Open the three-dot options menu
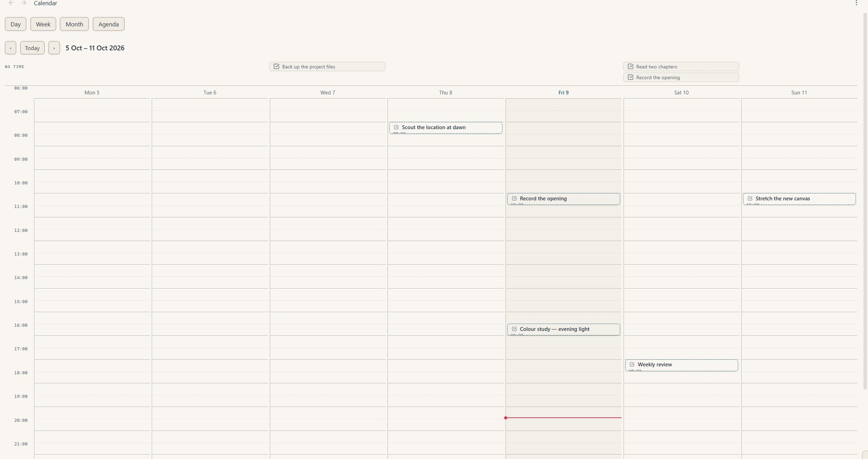 coord(856,3)
